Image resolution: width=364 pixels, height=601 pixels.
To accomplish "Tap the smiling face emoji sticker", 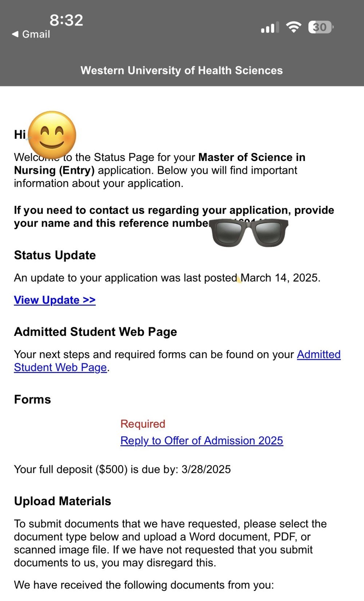I will [x=52, y=135].
